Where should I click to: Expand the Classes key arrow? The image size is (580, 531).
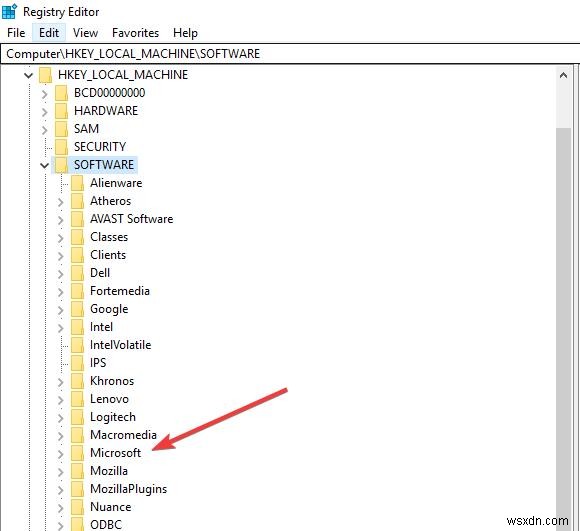[61, 238]
